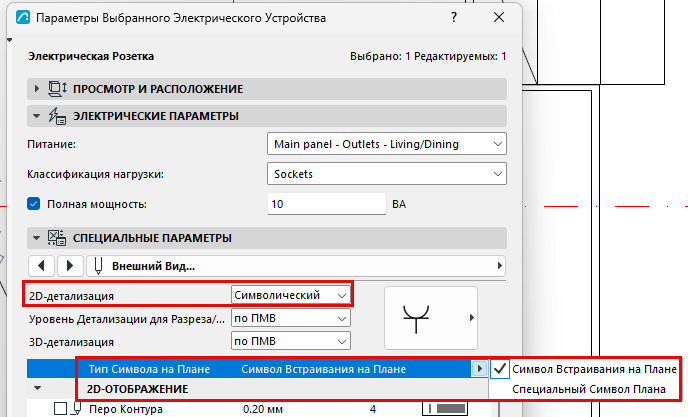This screenshot has width=688, height=417.
Task: Expand the ПРОСМОТР И РАСПОЛОЖЕНИЕ section
Action: 37,89
